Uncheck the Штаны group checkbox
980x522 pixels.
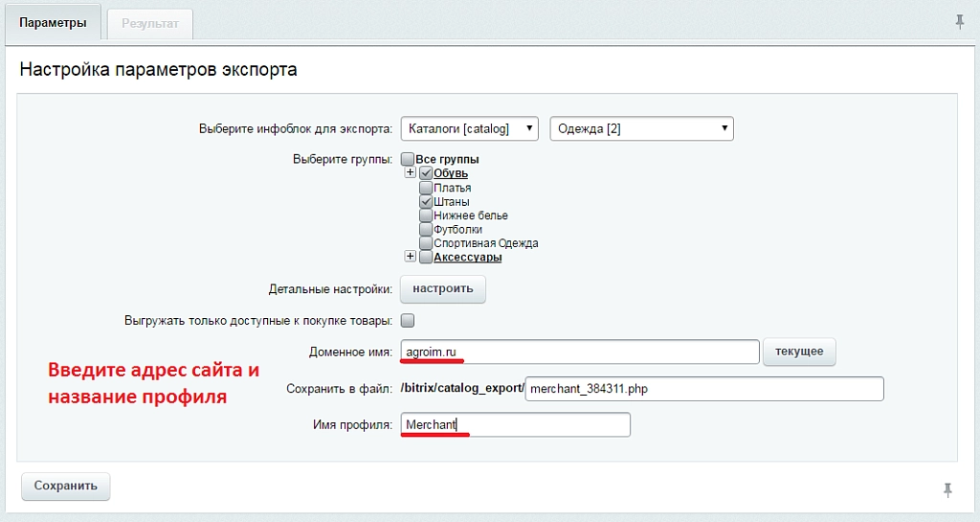click(x=426, y=201)
